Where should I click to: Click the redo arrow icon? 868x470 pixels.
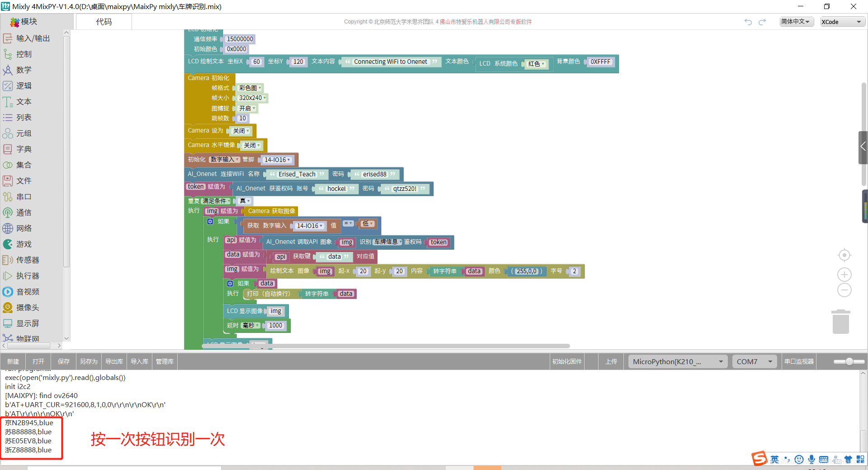762,22
